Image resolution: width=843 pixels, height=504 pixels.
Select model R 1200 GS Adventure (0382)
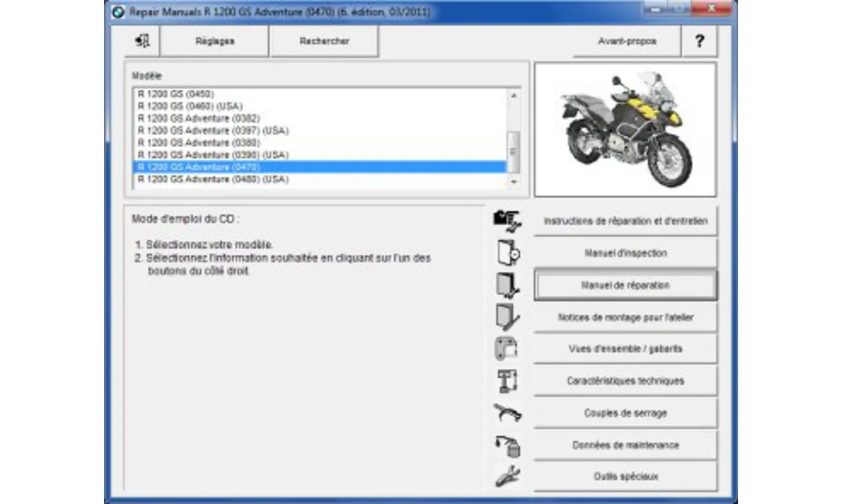coord(319,118)
